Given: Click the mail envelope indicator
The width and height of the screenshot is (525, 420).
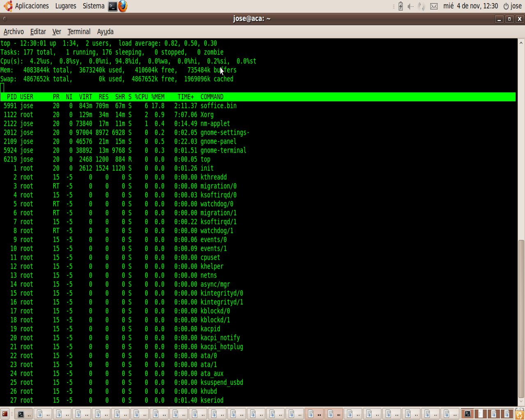Looking at the screenshot, I should pyautogui.click(x=434, y=6).
